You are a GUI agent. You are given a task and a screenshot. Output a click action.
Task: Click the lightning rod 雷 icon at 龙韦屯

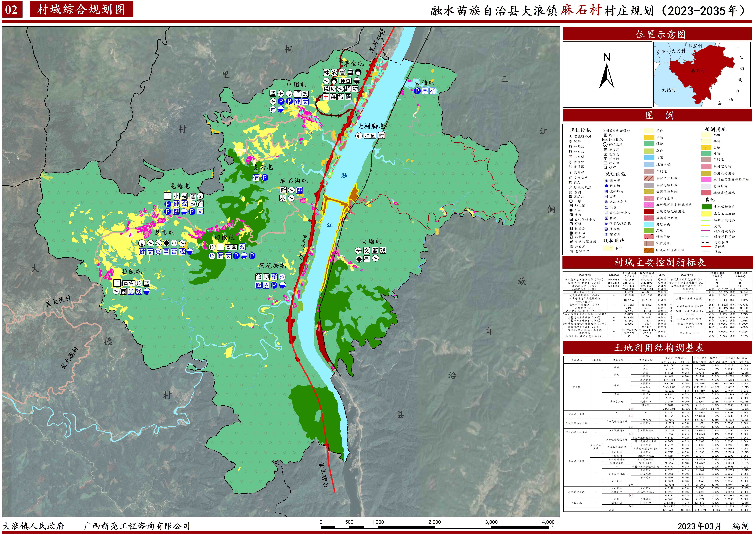(174, 252)
